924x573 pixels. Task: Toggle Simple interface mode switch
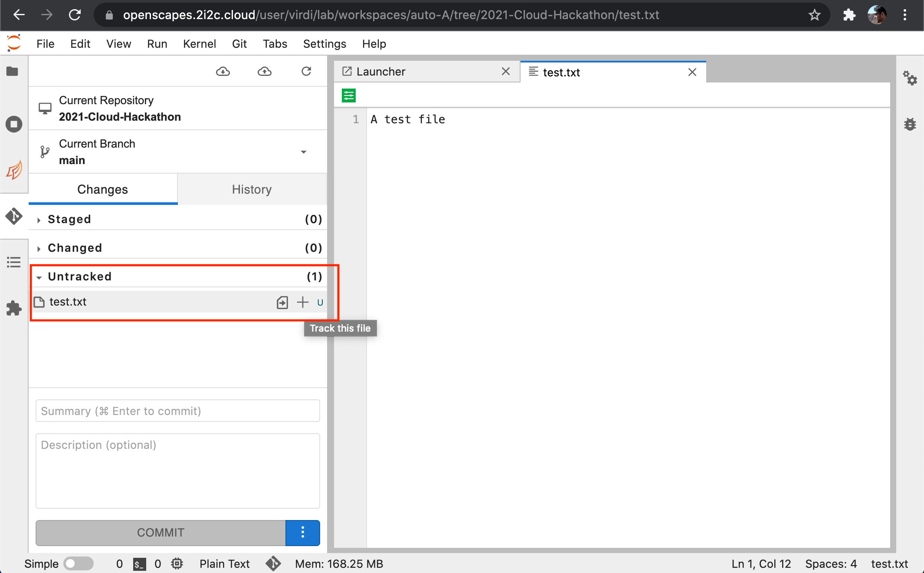78,563
